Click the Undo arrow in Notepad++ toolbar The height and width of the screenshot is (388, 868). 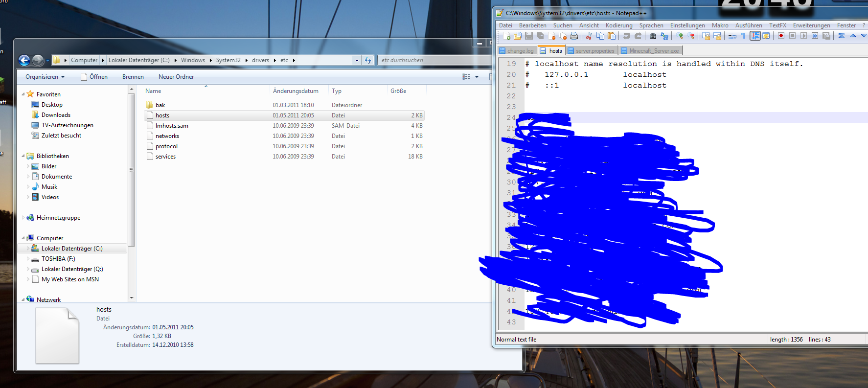627,36
